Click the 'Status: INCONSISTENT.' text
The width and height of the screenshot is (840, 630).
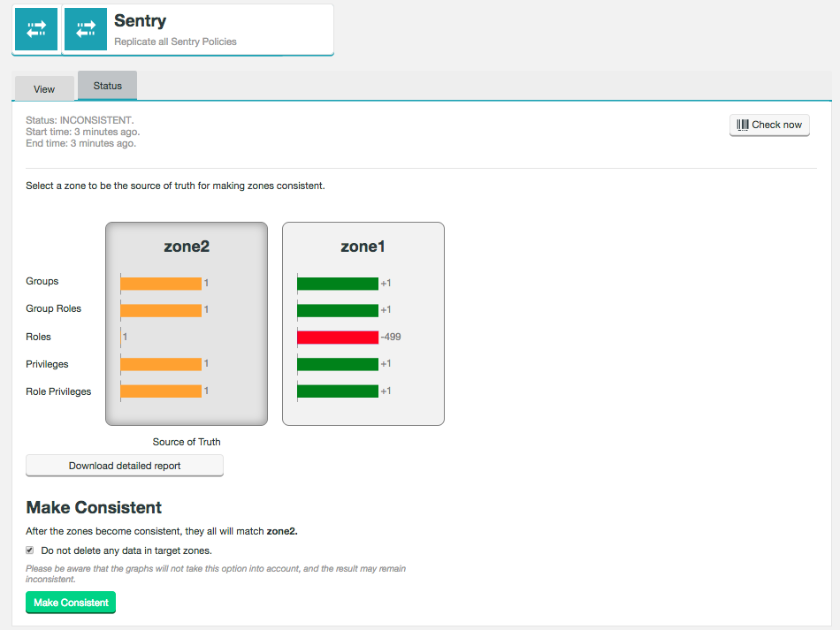point(80,120)
